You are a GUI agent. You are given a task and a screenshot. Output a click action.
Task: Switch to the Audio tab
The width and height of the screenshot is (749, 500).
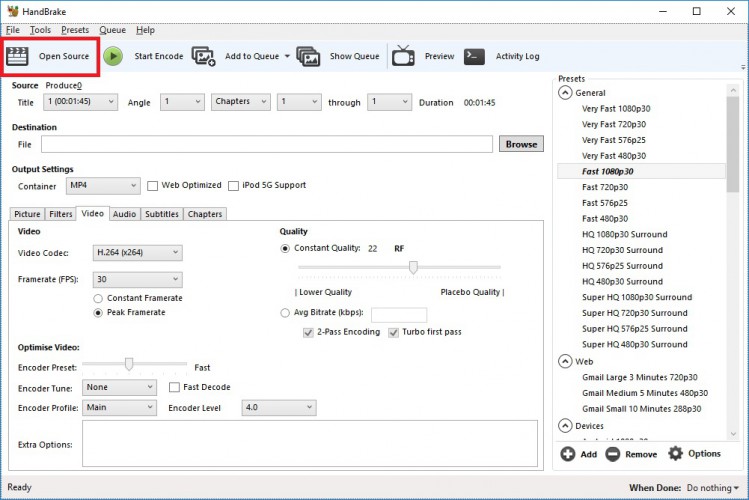[124, 213]
